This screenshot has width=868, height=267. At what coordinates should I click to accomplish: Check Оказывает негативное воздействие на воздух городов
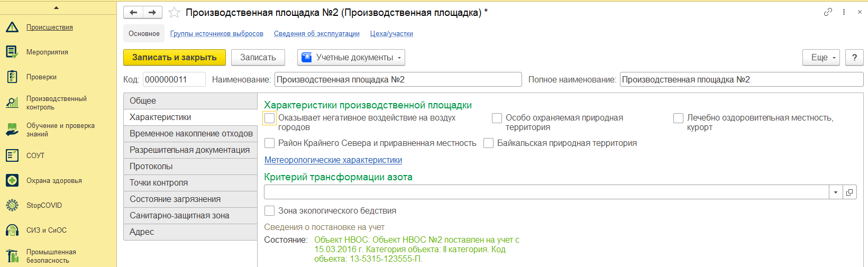(x=270, y=118)
